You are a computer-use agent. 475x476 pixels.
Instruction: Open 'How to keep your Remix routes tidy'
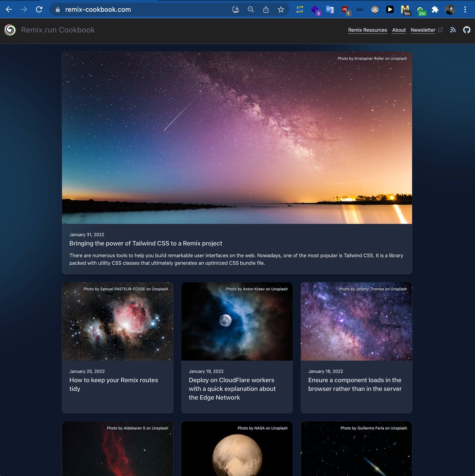(x=114, y=384)
